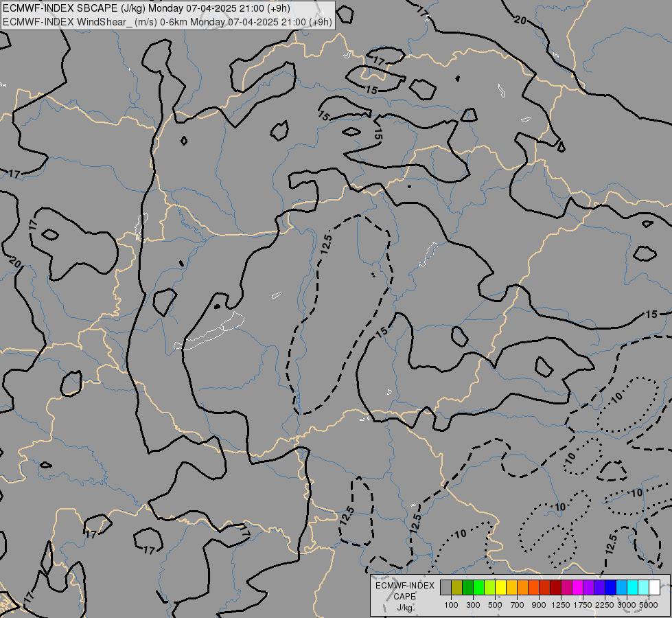Viewport: 672px width, 618px height.
Task: Select the legend label 500
Action: click(495, 605)
